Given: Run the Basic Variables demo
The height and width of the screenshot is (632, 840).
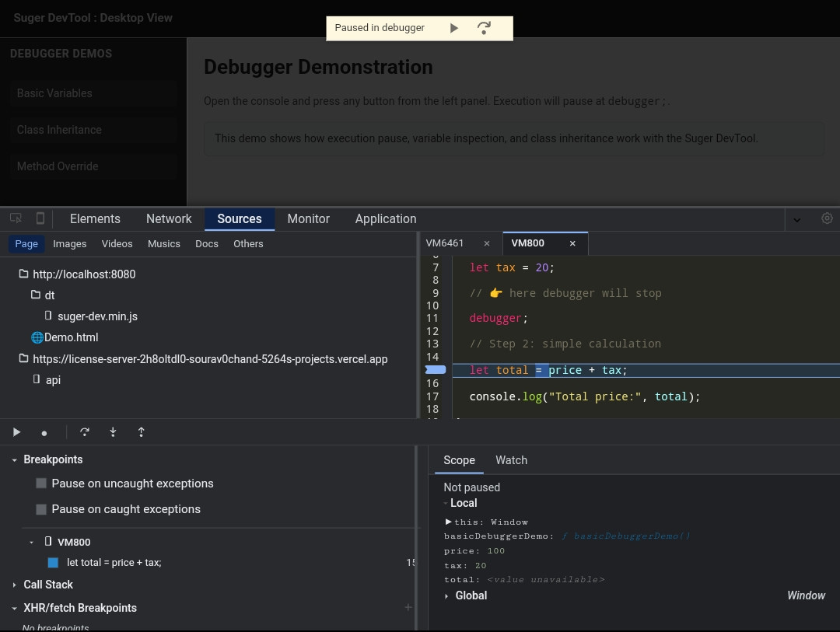Looking at the screenshot, I should coord(93,93).
